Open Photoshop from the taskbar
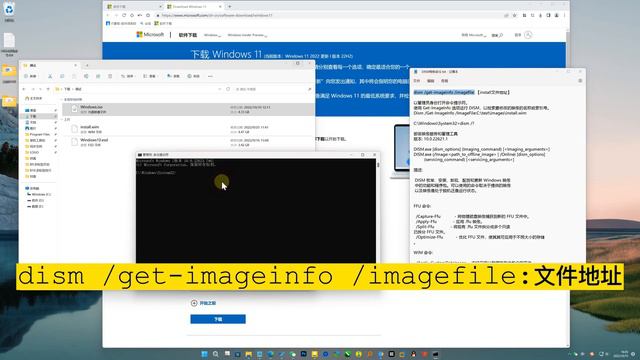 [x=304, y=354]
